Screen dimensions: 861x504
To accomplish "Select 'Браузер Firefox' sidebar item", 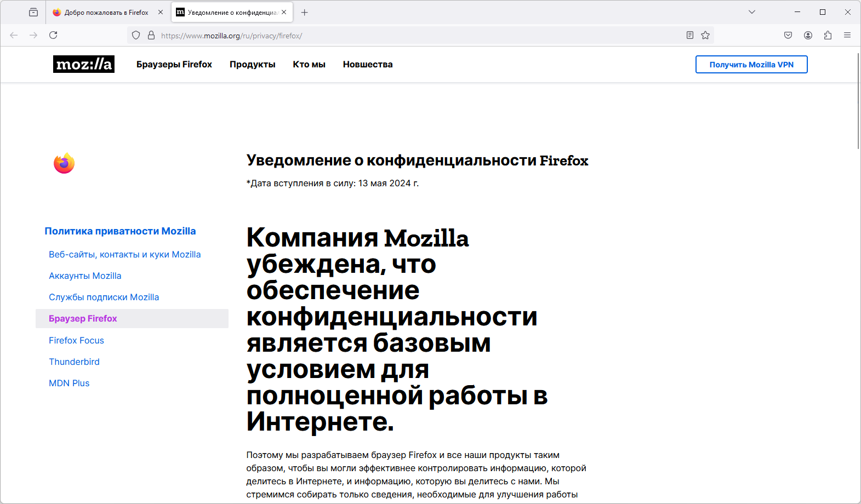I will (132, 318).
